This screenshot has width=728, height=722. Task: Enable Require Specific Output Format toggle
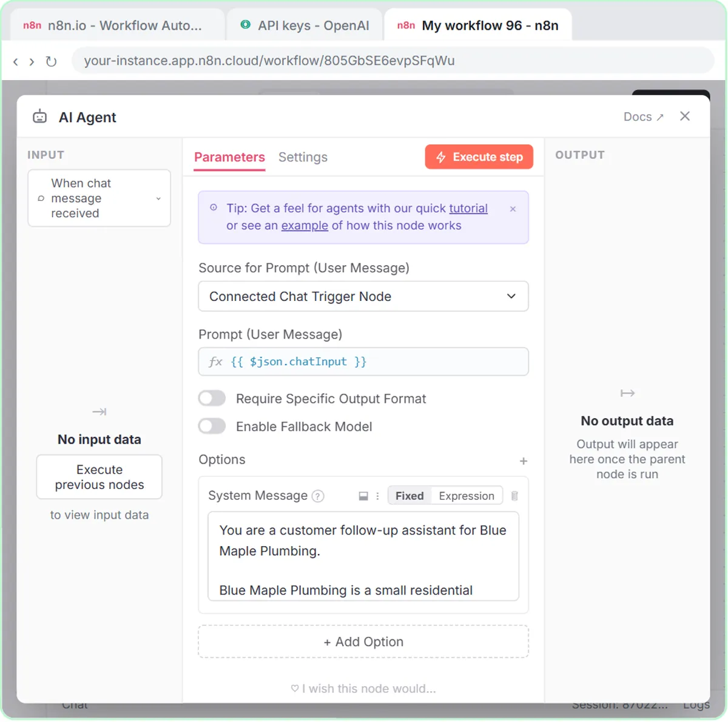212,399
